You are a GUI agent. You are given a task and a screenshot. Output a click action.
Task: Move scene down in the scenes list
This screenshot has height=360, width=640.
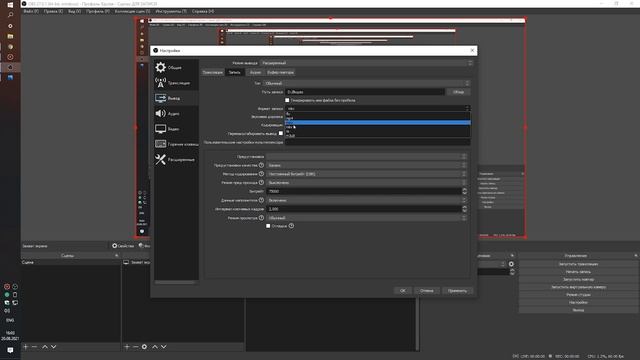point(53,347)
